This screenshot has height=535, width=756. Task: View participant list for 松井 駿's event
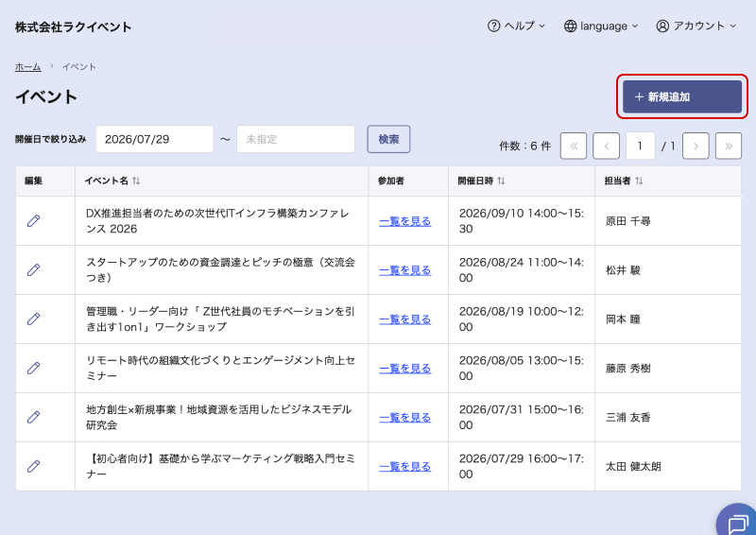click(x=405, y=270)
